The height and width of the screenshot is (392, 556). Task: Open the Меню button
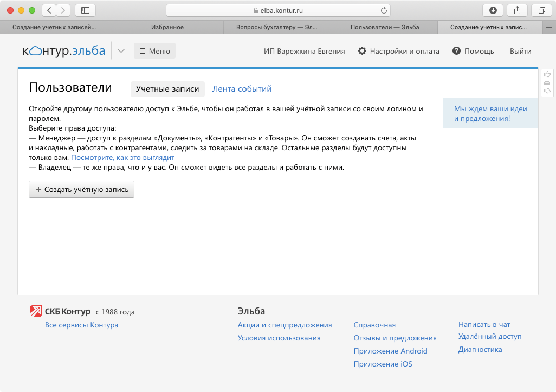click(154, 51)
